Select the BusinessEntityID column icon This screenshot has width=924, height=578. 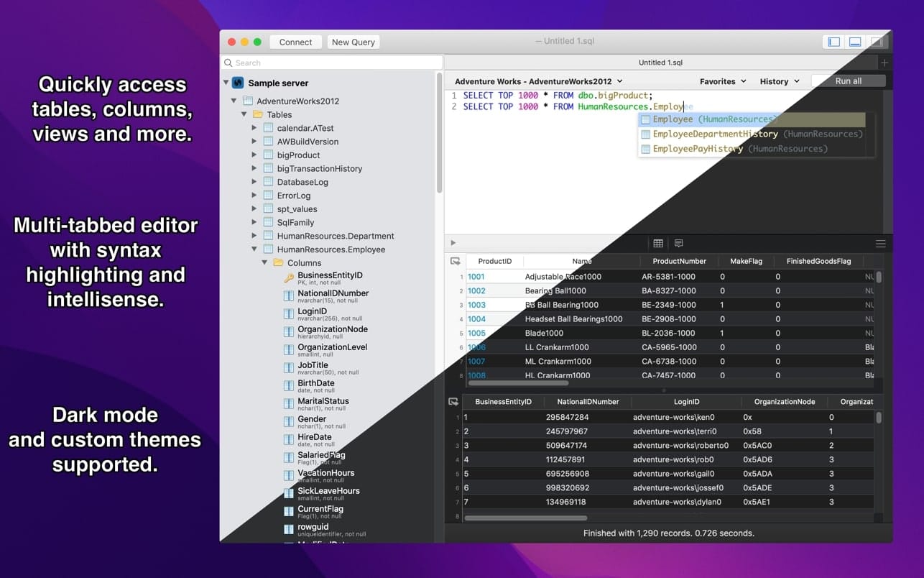[289, 277]
